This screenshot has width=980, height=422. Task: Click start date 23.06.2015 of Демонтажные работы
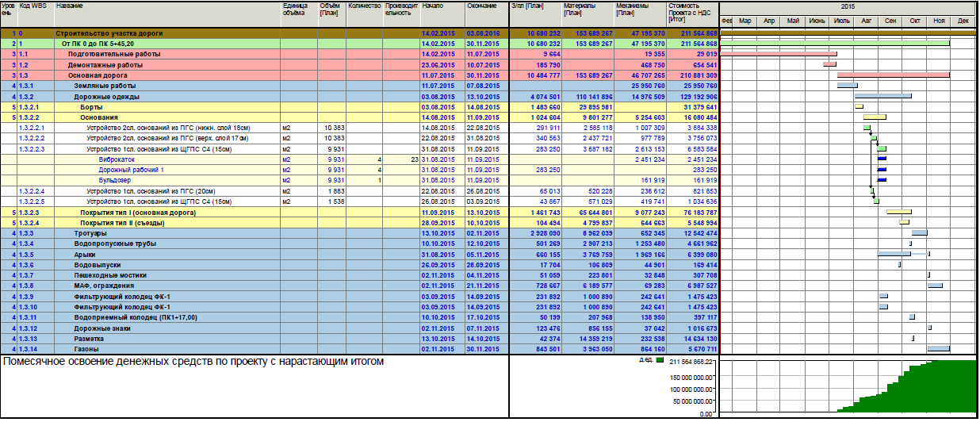(438, 64)
